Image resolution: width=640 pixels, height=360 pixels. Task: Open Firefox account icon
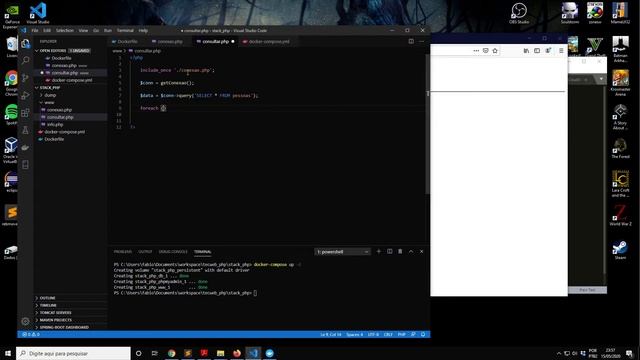(x=548, y=51)
